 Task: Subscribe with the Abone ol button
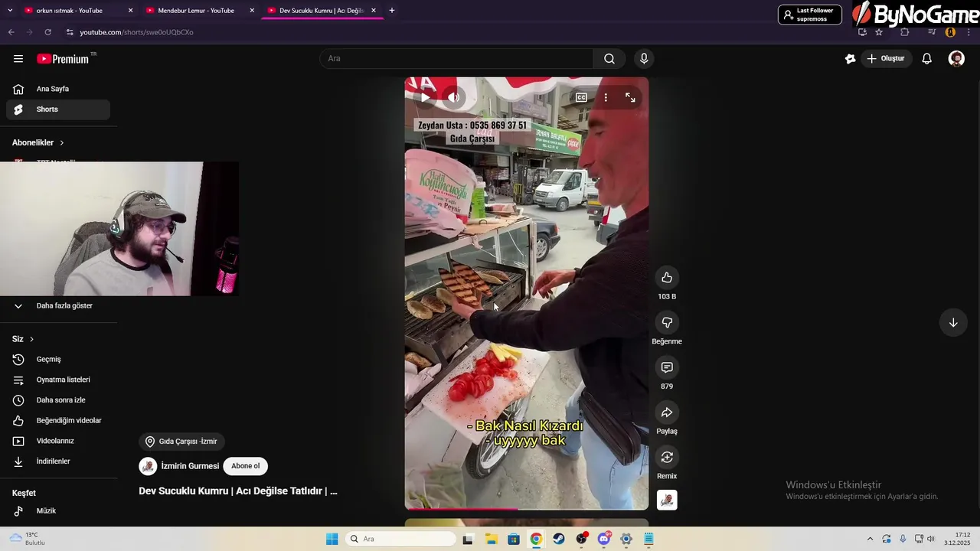(245, 466)
